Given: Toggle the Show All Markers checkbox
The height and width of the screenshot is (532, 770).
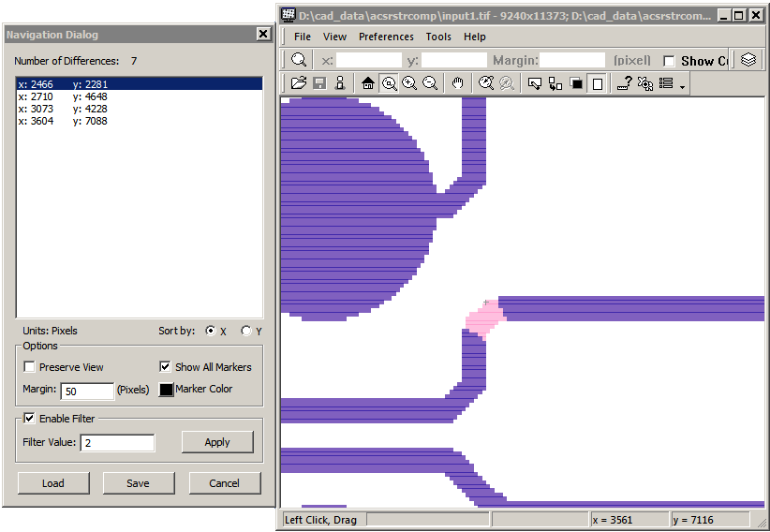Looking at the screenshot, I should click(x=165, y=366).
